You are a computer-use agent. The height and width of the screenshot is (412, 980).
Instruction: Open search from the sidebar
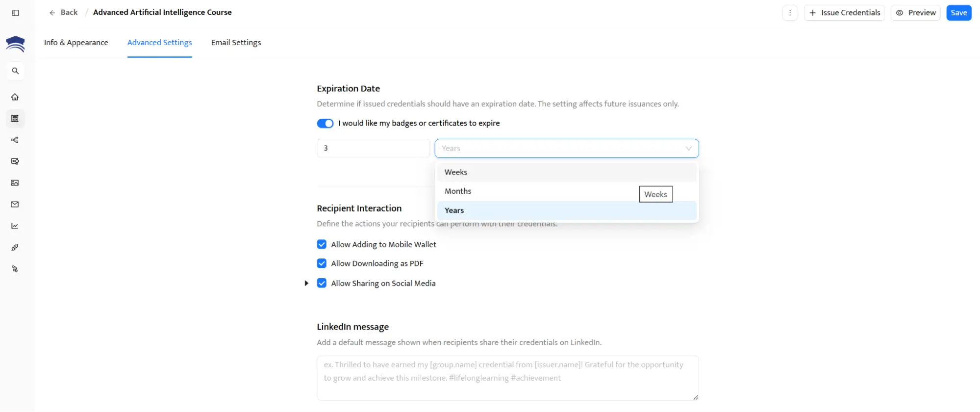pos(15,71)
